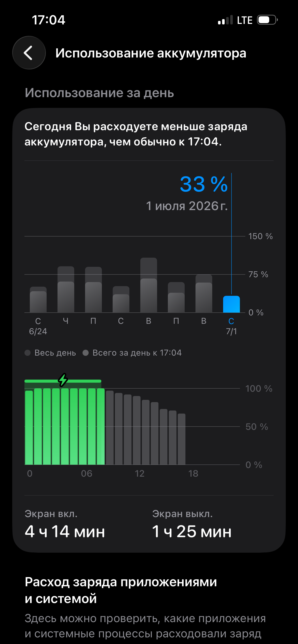Tap the cellular signal bars icon
Viewport: 298px width, 644px height.
225,20
